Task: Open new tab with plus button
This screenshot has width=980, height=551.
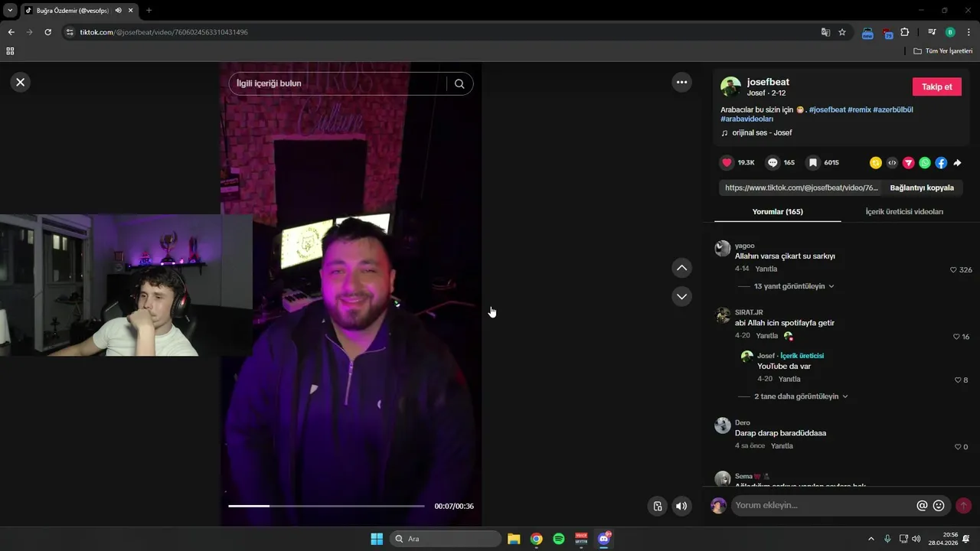Action: [149, 10]
